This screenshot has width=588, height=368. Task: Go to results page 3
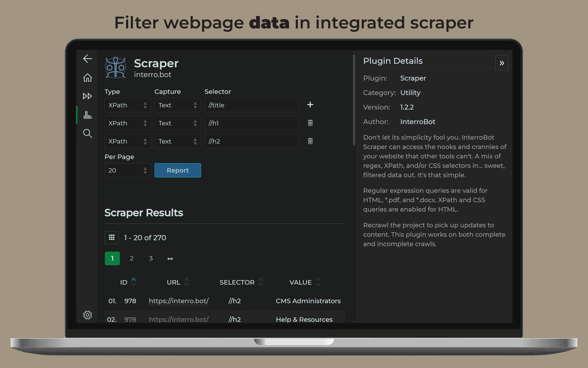pos(151,258)
